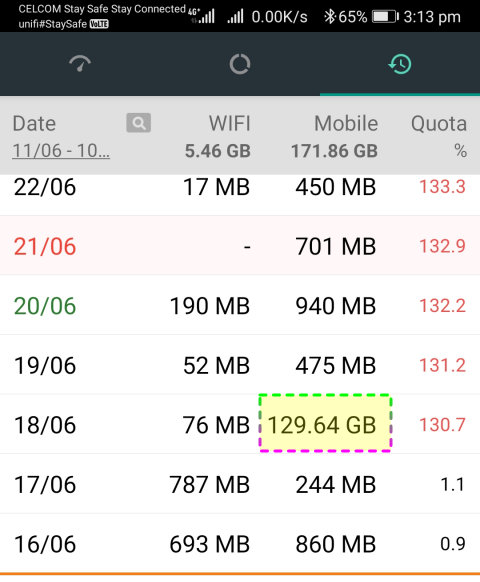Viewport: 480px width, 582px height.
Task: Tap the 131.2 quota value on 19/06
Action: pyautogui.click(x=442, y=366)
